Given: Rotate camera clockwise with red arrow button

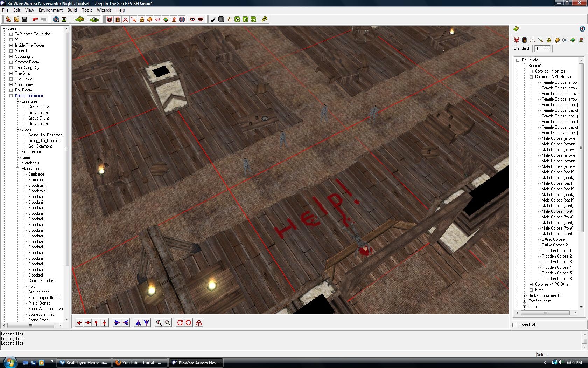Looking at the screenshot, I should pyautogui.click(x=180, y=323).
